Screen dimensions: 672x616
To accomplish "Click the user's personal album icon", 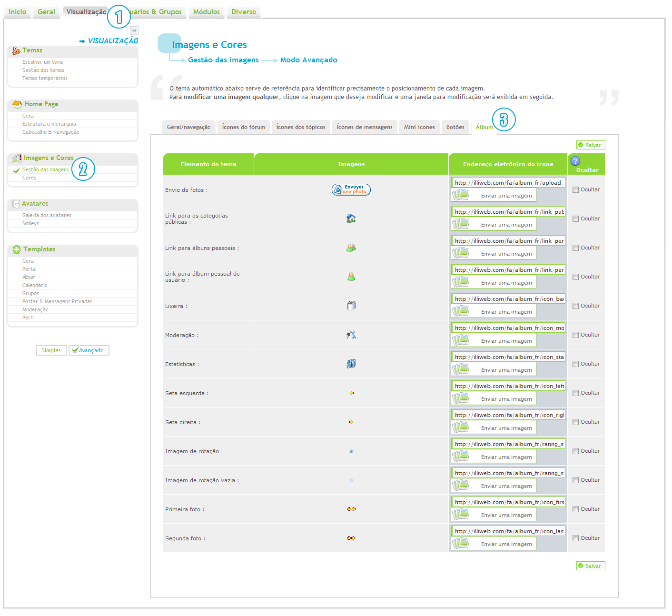I will (351, 277).
